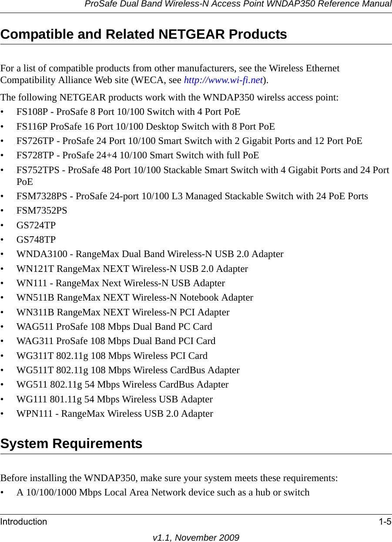Click the WN511B Notebook Adapter entry
The height and width of the screenshot is (542, 392).
135,298
